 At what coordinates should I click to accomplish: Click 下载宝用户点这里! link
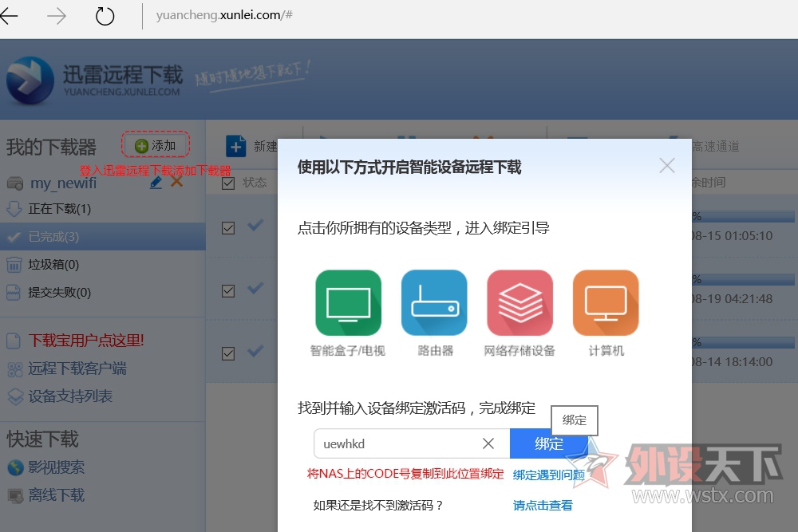tap(86, 341)
